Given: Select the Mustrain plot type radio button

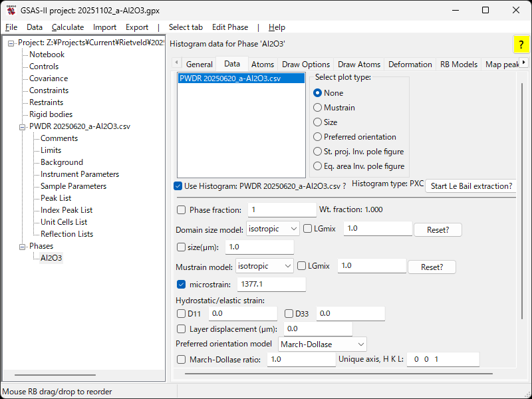Looking at the screenshot, I should [x=317, y=108].
